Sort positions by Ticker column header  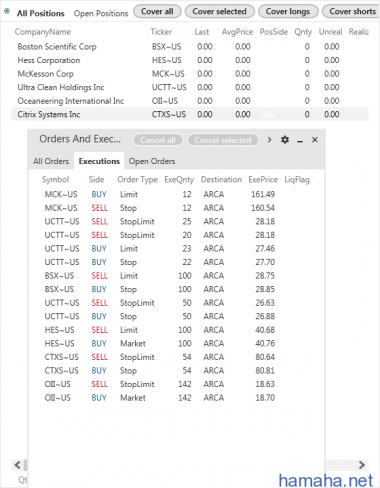click(161, 32)
